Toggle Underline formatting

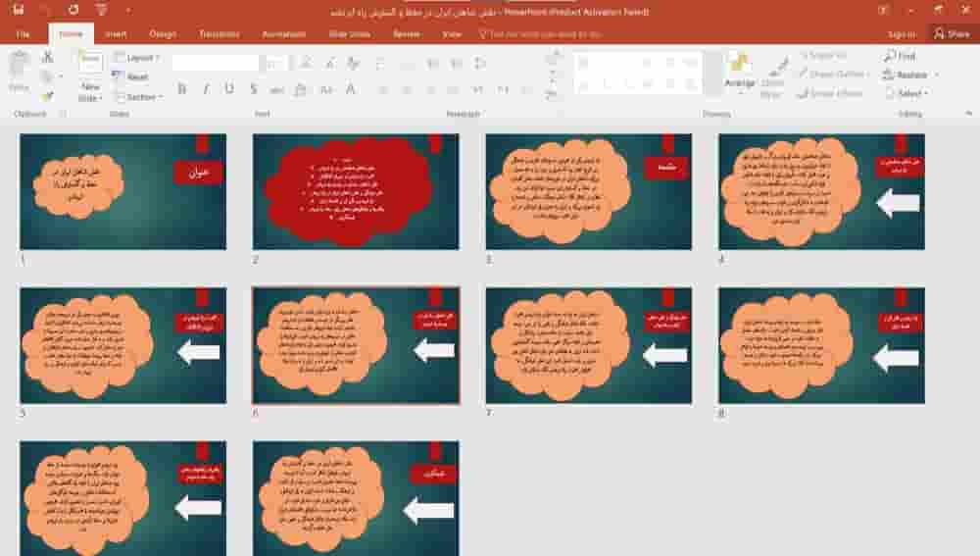tap(229, 89)
